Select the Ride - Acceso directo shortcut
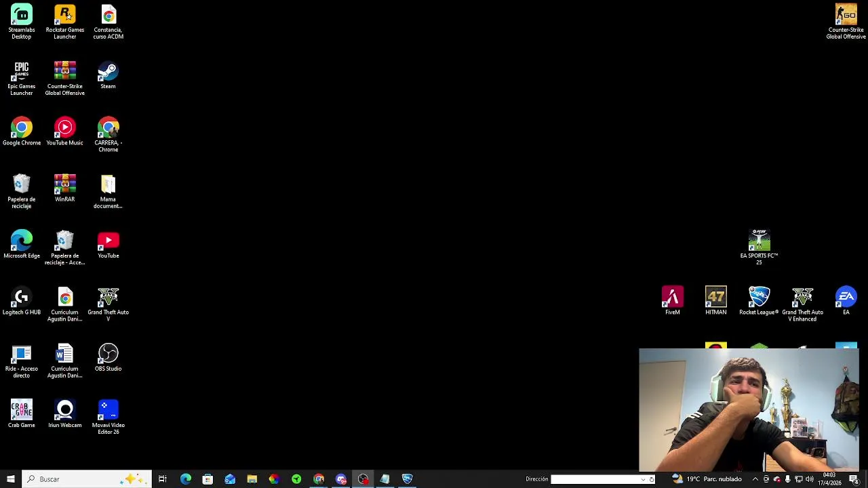Screen dimensions: 868x488 [x=21, y=361]
